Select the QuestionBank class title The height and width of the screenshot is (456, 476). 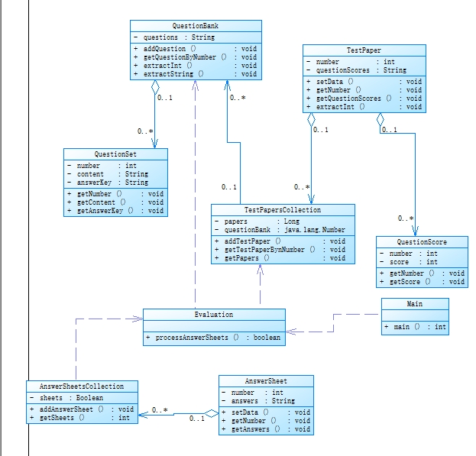(x=196, y=26)
